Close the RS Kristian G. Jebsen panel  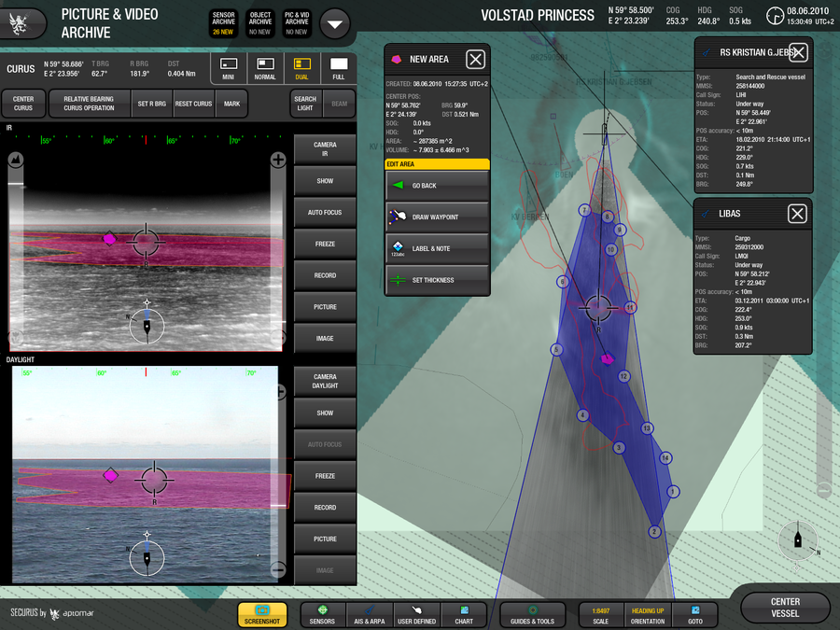pos(798,52)
